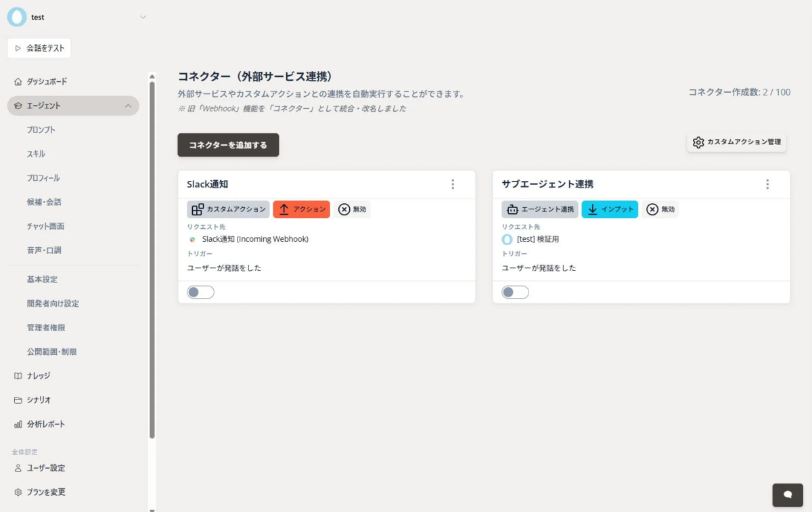Click the cyan インプット arrow badge
The width and height of the screenshot is (812, 512).
(x=610, y=209)
